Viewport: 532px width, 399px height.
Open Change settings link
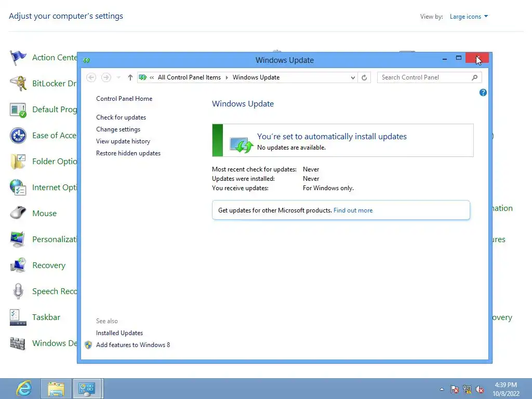(118, 129)
